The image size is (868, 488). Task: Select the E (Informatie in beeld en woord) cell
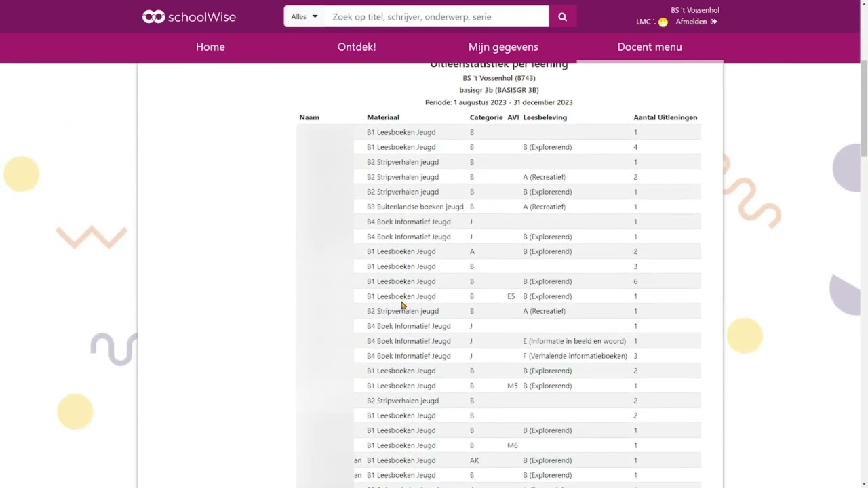tap(574, 341)
